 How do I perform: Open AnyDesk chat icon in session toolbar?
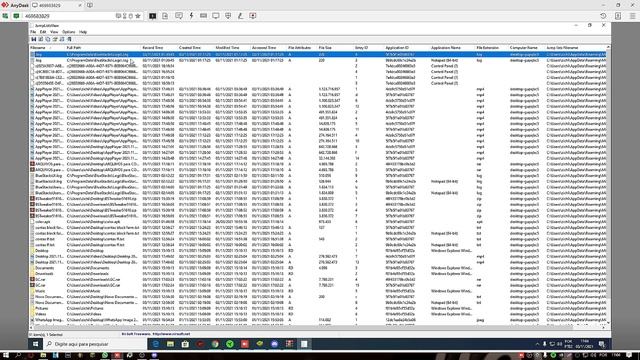tap(179, 16)
